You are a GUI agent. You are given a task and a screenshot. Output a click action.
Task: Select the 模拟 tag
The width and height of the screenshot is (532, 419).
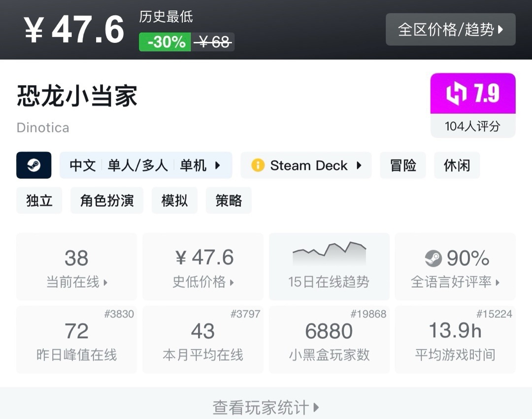click(174, 200)
